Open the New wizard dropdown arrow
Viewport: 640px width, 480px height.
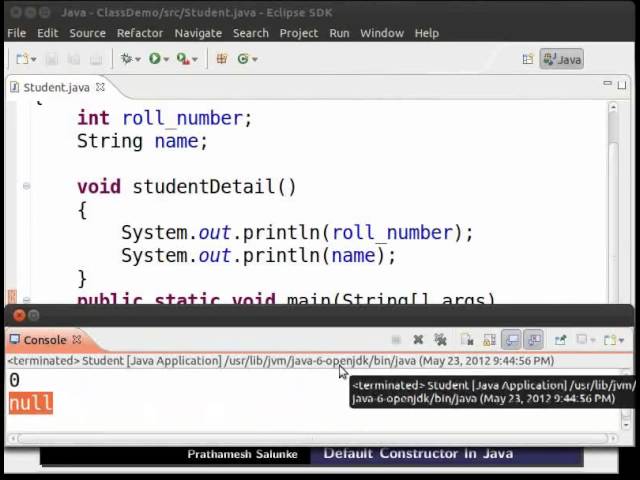point(34,60)
